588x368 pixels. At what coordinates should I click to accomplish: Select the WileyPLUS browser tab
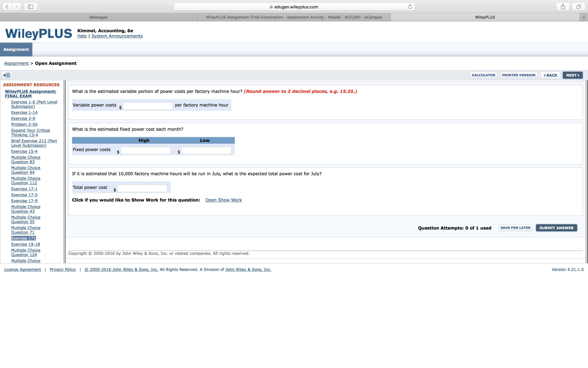pyautogui.click(x=485, y=17)
